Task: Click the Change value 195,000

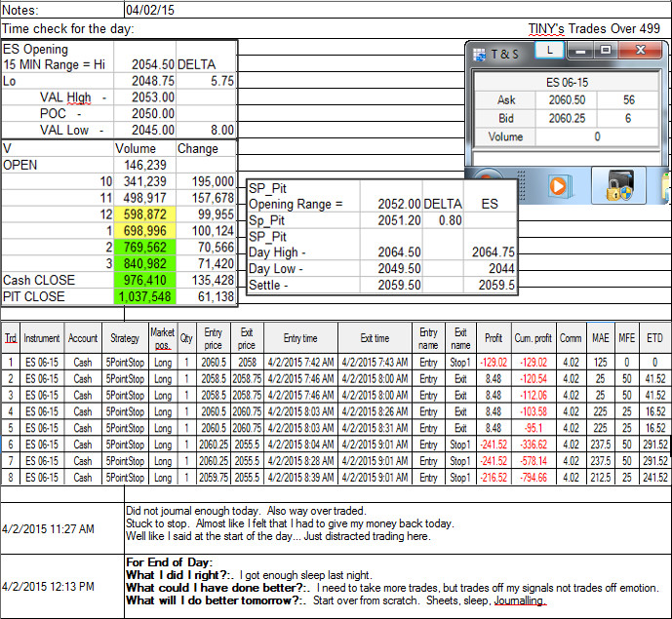Action: 213,181
